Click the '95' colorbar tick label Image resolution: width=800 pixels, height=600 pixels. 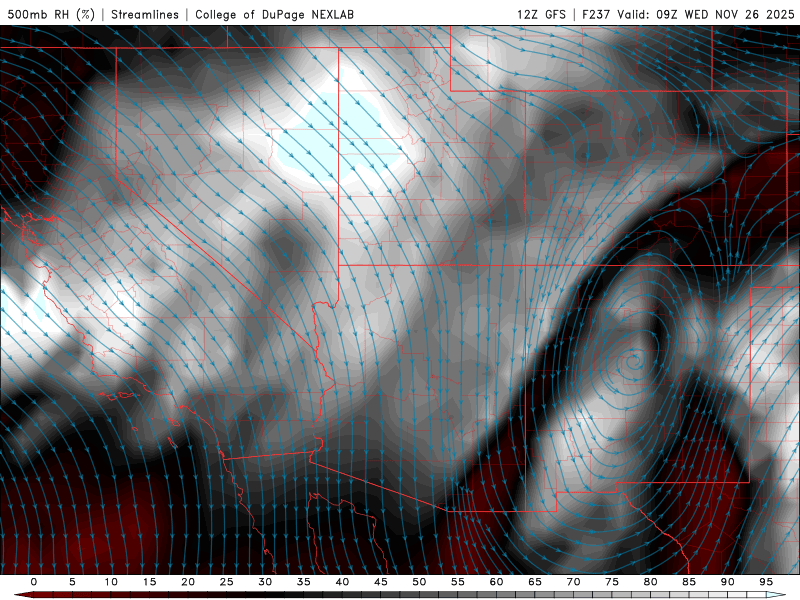pyautogui.click(x=766, y=582)
